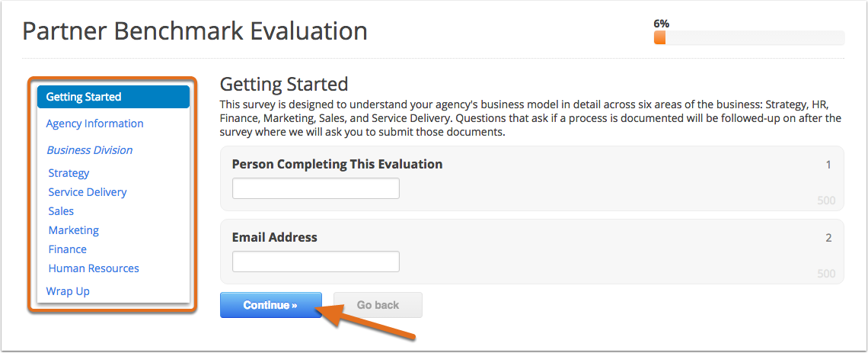Click the 6% progress label
Viewport: 868px width, 353px height.
pos(662,24)
